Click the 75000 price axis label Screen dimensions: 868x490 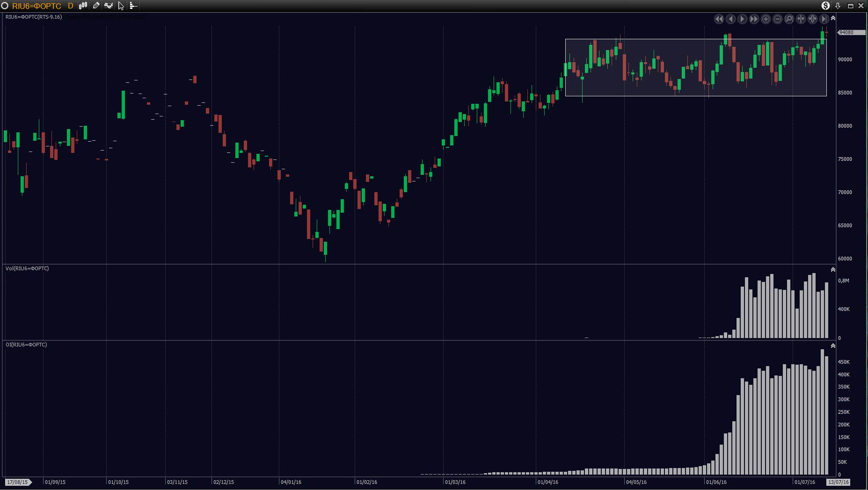[x=845, y=159]
